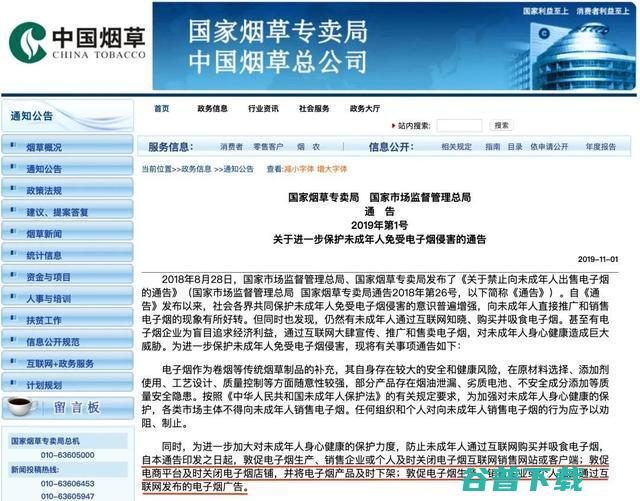640x501 pixels.
Task: Open the 社会服务 navigation tab
Action: point(314,109)
